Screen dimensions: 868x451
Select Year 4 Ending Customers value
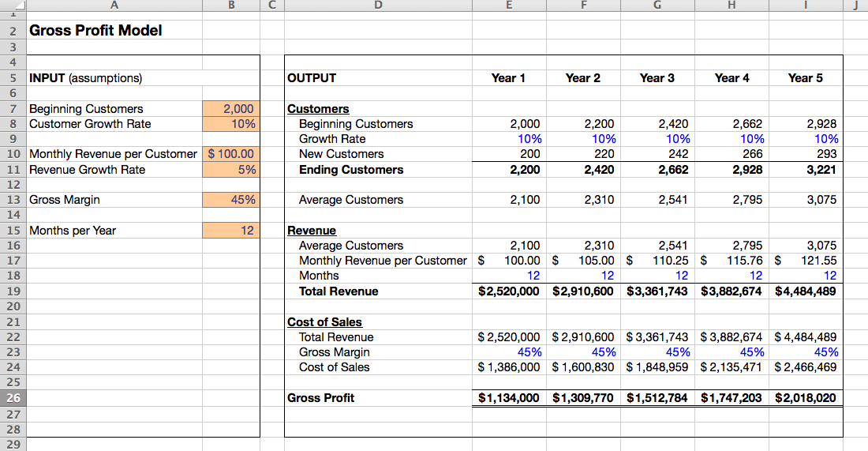pyautogui.click(x=746, y=170)
